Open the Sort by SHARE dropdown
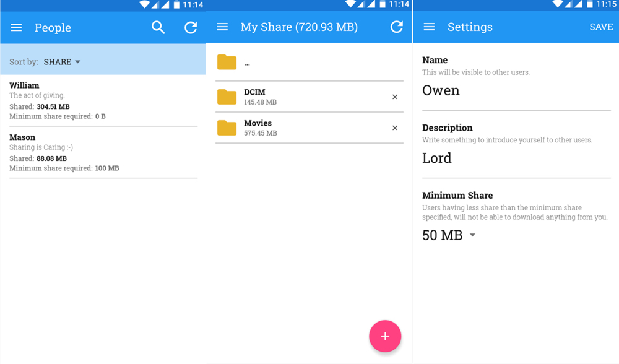This screenshot has height=364, width=619. click(x=62, y=62)
